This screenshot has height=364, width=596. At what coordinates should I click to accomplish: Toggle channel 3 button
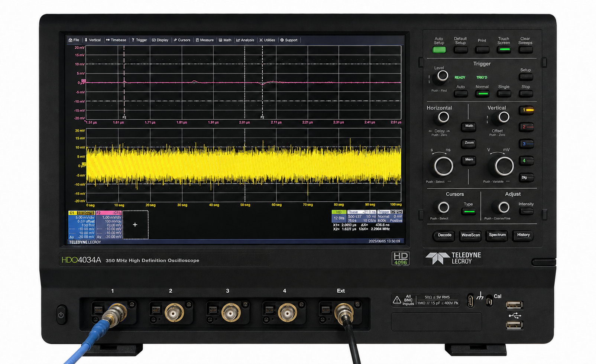(526, 144)
